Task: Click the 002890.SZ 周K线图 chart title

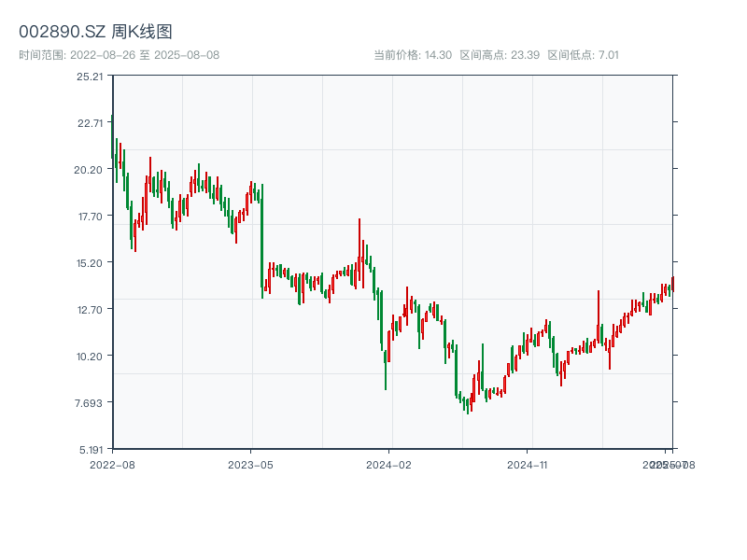Action: click(95, 33)
